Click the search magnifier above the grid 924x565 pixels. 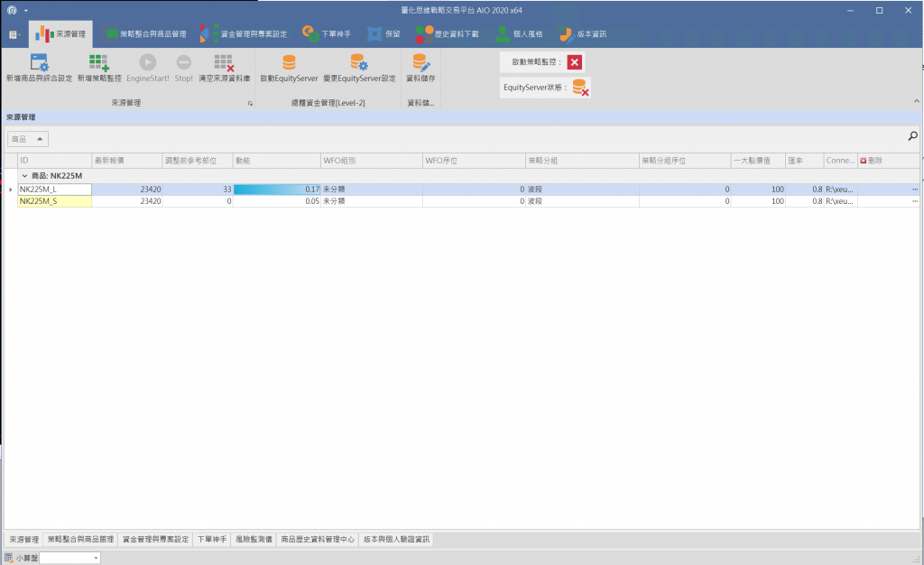pyautogui.click(x=912, y=136)
